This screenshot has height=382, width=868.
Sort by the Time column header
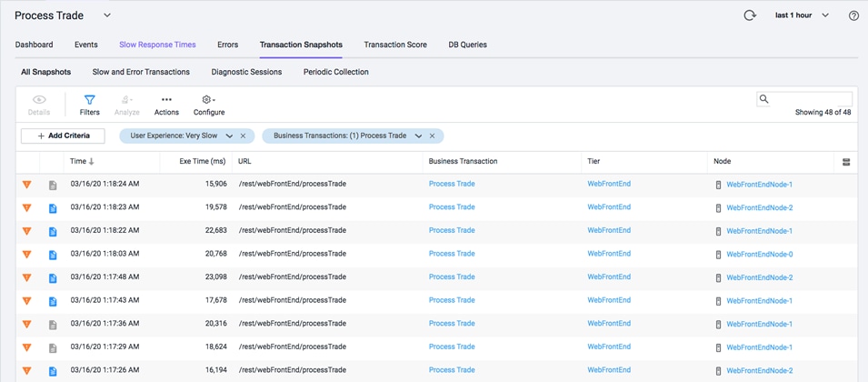[82, 162]
